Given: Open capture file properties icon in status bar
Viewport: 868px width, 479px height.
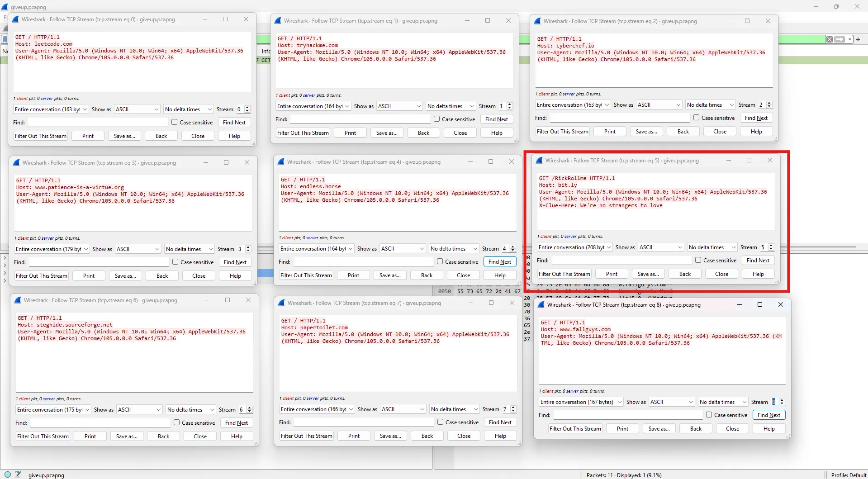Looking at the screenshot, I should 18,474.
